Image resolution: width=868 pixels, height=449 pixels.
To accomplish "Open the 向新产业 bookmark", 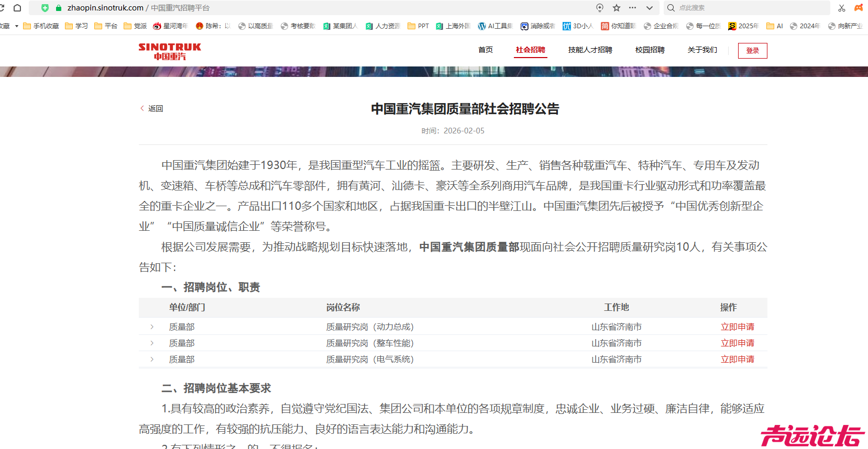I will tap(845, 26).
